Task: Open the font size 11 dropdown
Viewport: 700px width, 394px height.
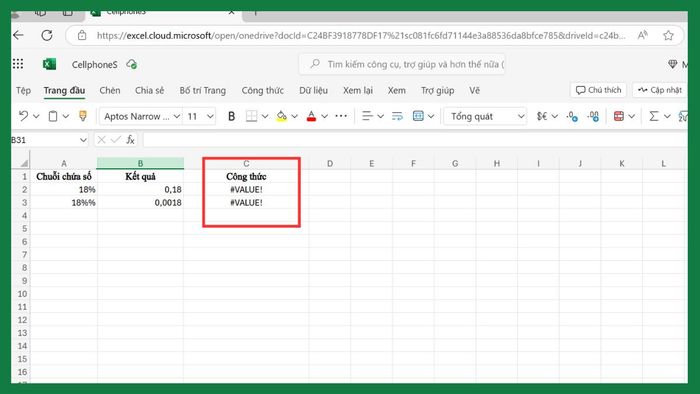Action: pos(210,116)
